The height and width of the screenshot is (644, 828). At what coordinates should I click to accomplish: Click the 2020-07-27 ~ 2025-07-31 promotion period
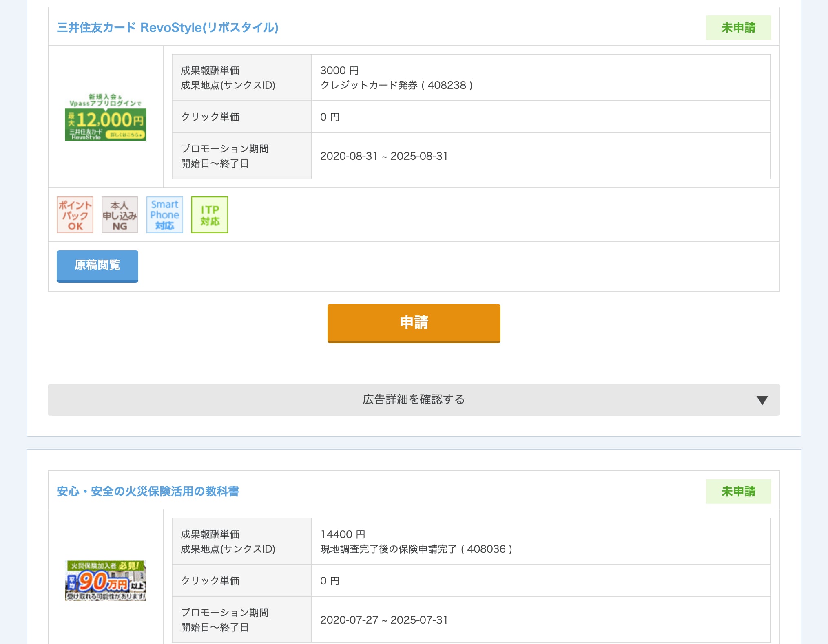pos(384,620)
